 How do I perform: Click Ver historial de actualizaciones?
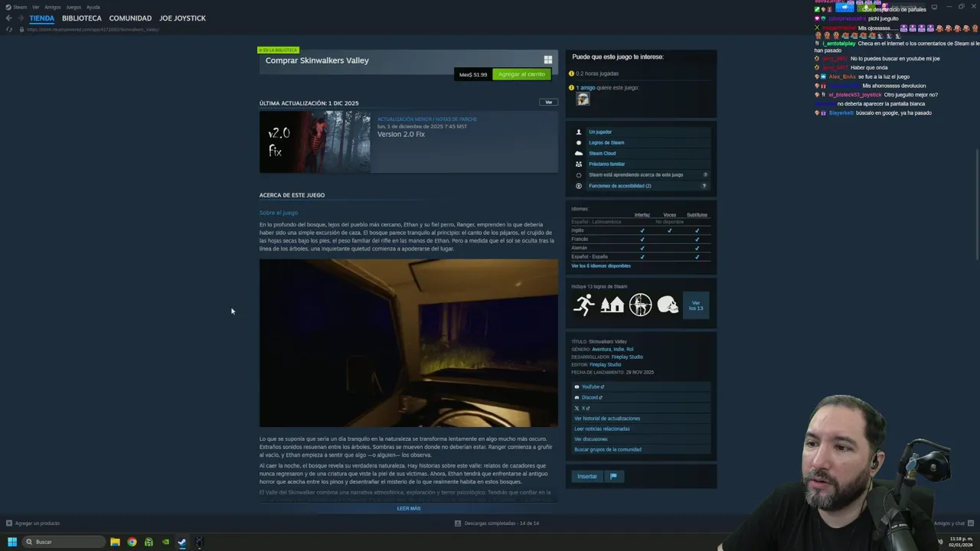click(x=607, y=419)
